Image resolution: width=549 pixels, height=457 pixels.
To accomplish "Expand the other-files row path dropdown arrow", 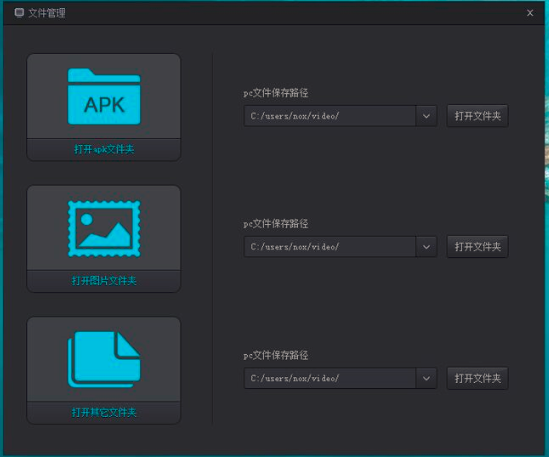I will (x=426, y=378).
